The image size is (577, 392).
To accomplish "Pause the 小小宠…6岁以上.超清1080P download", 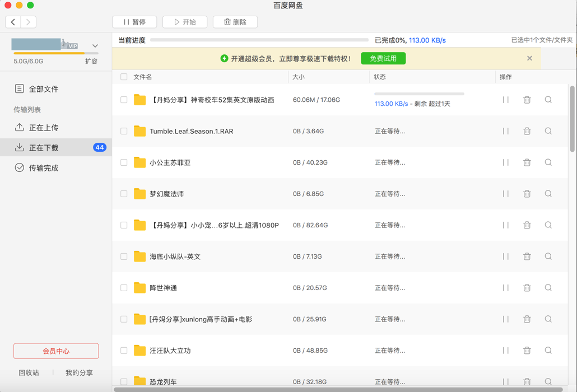I will coord(506,225).
